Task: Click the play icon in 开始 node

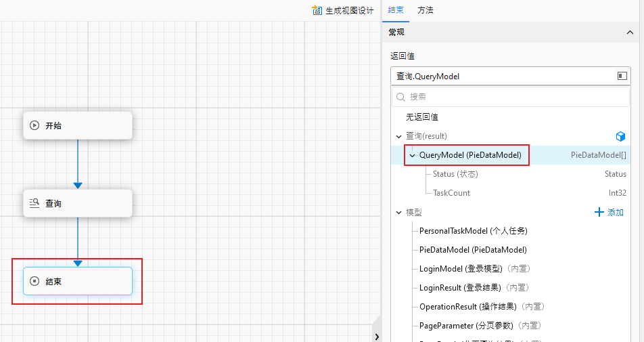Action: point(34,125)
